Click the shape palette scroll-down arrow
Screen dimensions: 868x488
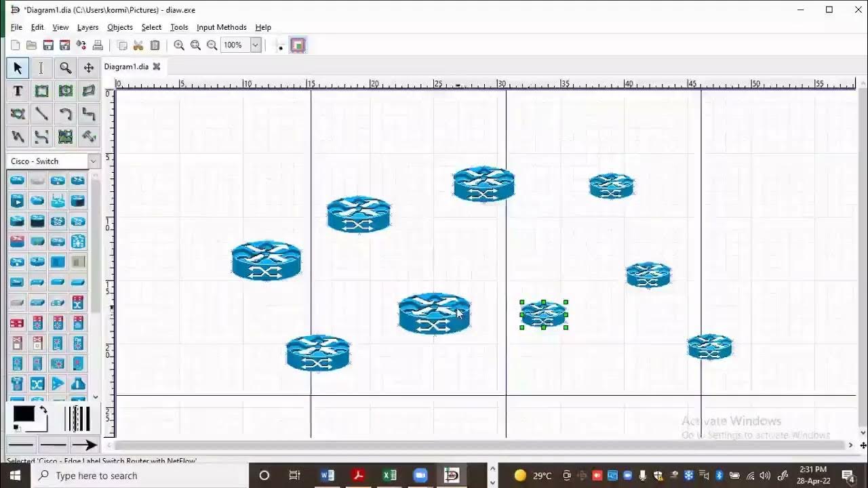click(96, 397)
